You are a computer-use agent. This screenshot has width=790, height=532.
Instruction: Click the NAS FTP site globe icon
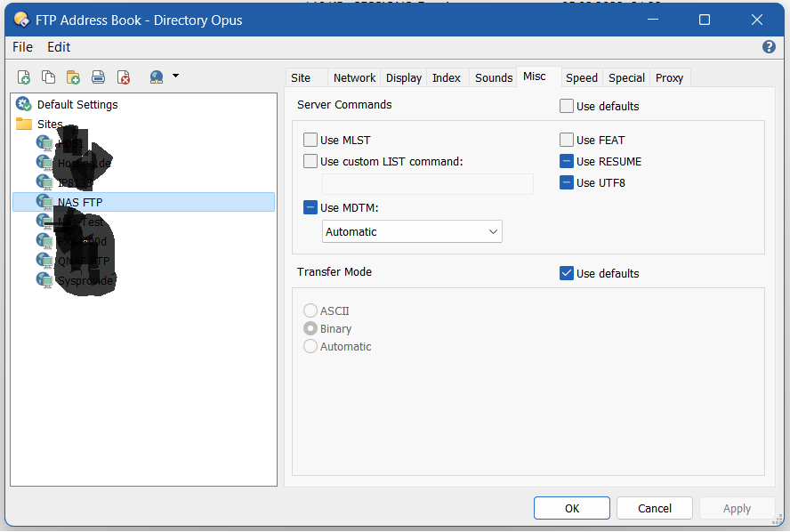coord(44,202)
